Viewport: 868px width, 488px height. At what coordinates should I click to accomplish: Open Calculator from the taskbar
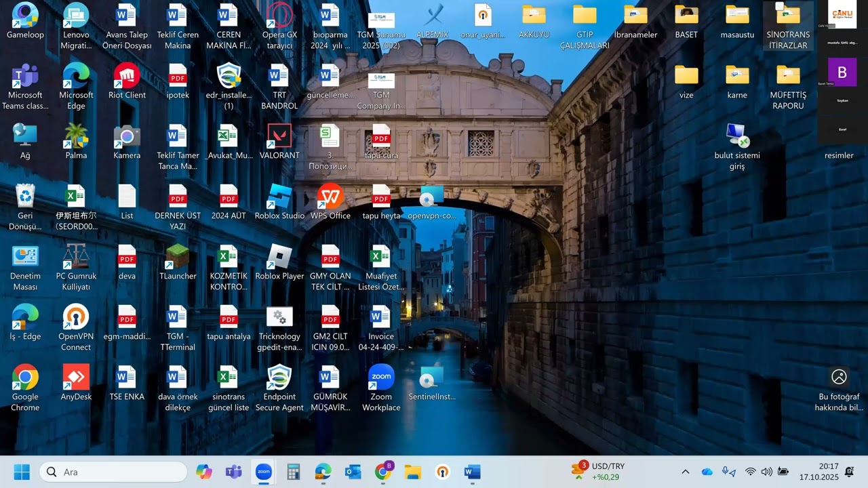click(x=293, y=472)
